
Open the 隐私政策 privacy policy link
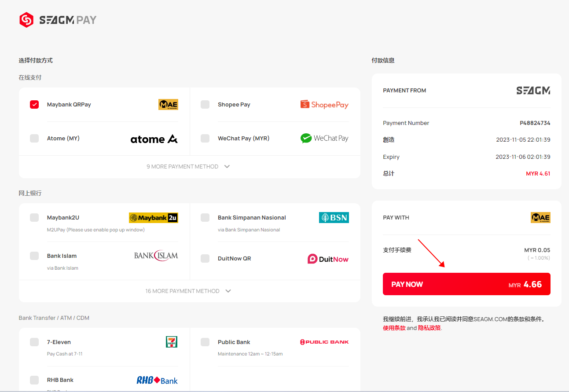pyautogui.click(x=430, y=328)
